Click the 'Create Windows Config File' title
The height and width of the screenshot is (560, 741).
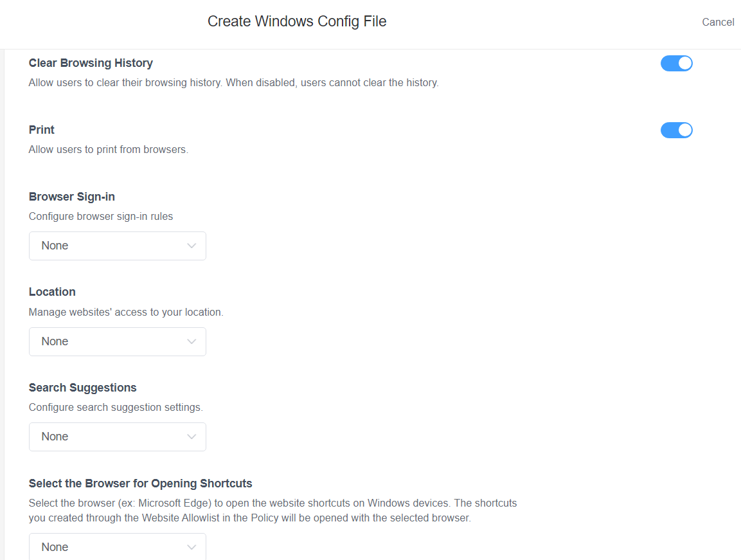(297, 22)
